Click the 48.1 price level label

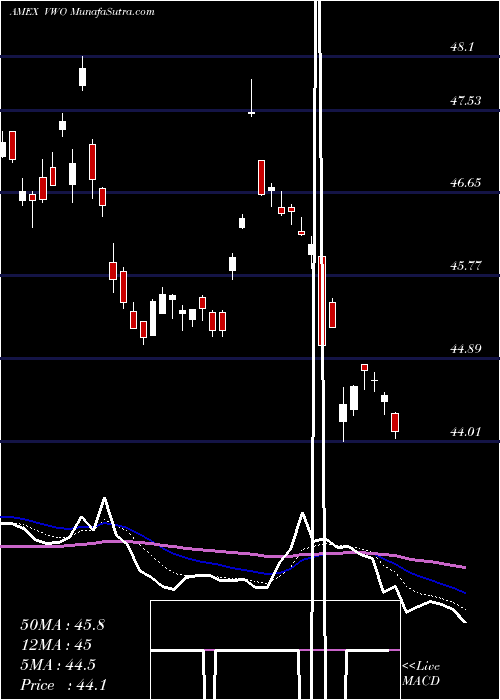pyautogui.click(x=462, y=47)
